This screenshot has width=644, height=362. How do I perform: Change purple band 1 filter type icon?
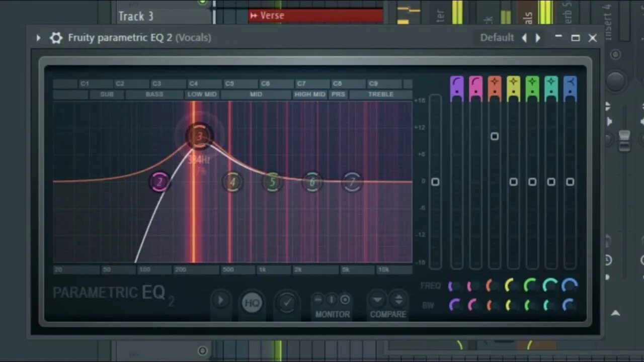[457, 82]
